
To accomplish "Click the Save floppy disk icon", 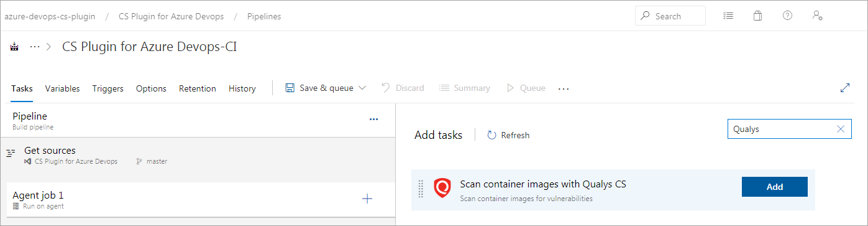I will [290, 88].
